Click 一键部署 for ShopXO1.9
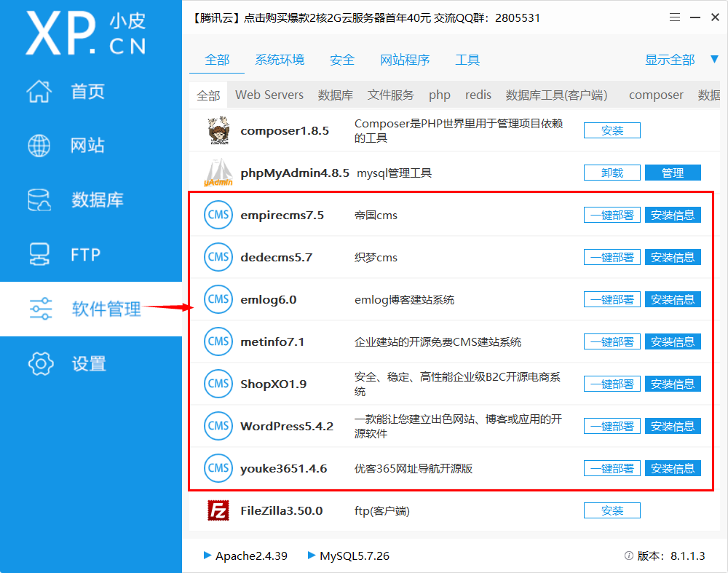 (x=612, y=384)
